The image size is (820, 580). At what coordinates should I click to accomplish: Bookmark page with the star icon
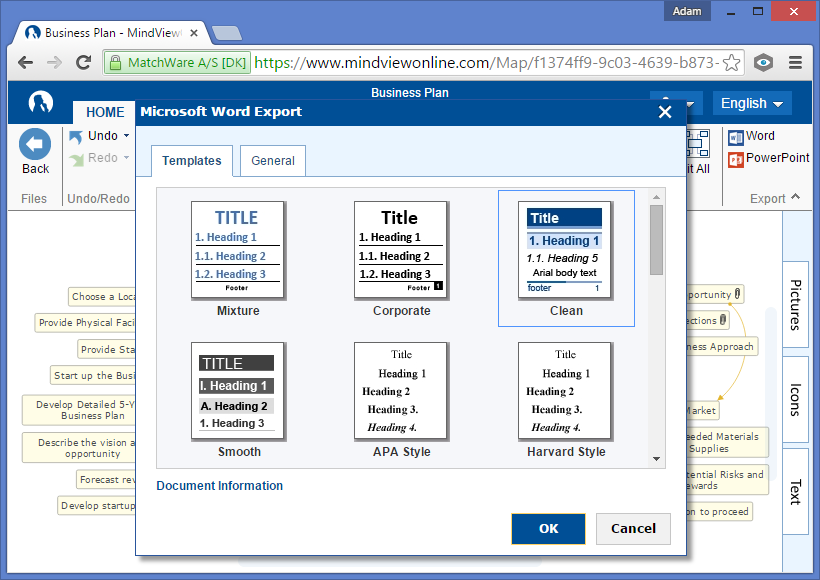click(x=732, y=63)
